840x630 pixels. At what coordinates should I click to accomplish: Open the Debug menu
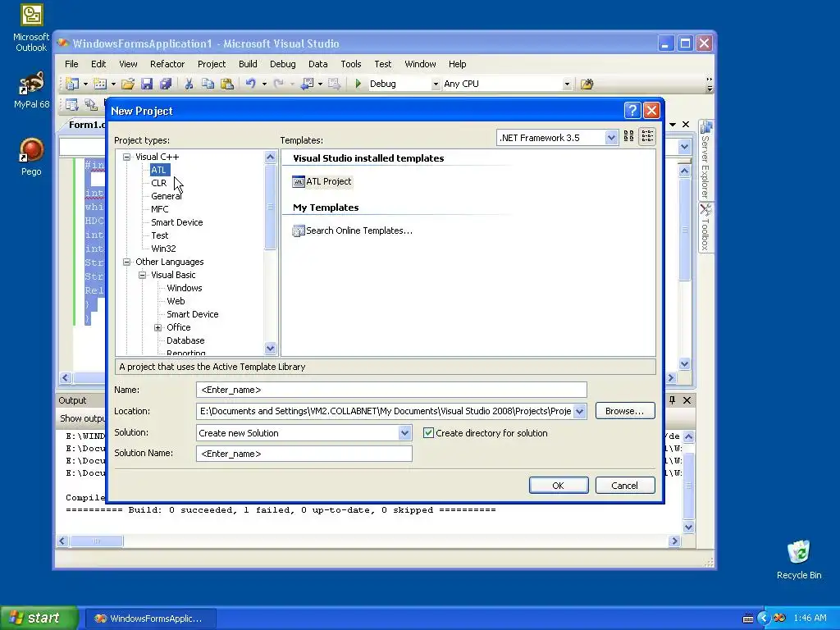[283, 64]
